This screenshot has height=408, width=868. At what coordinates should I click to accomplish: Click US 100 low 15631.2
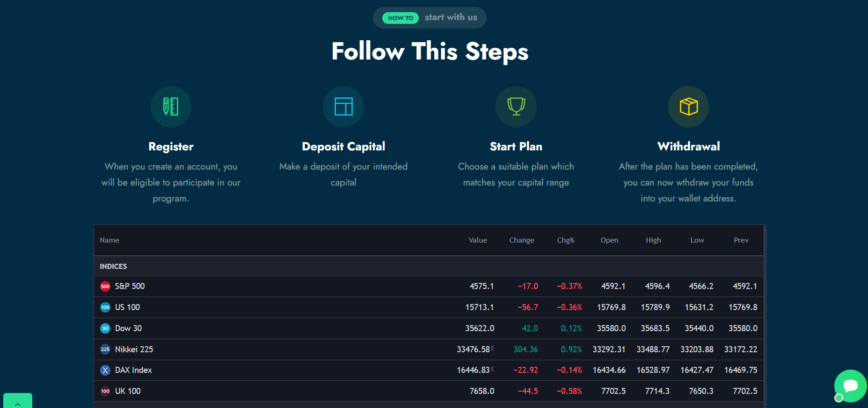[x=699, y=307]
